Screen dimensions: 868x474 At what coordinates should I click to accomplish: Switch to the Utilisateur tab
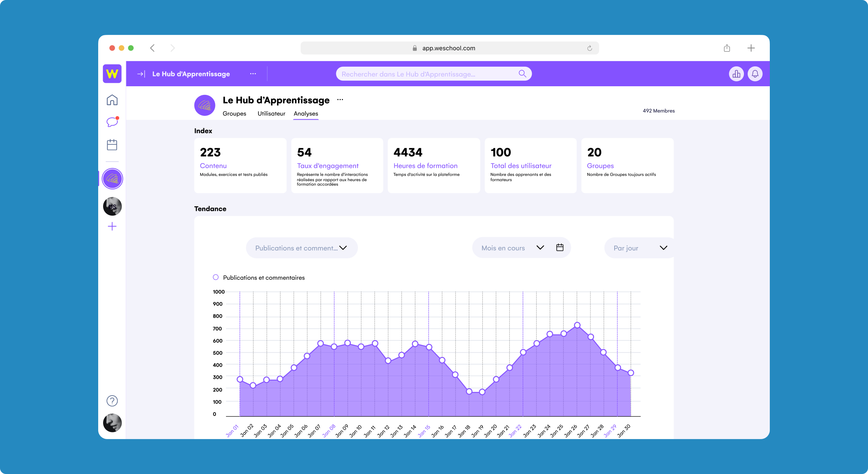click(x=271, y=114)
